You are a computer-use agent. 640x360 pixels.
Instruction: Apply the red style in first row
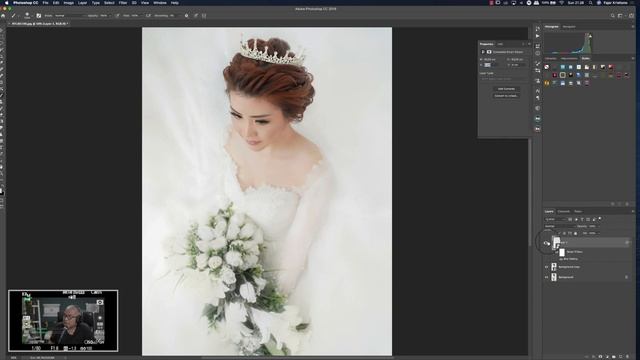[611, 67]
